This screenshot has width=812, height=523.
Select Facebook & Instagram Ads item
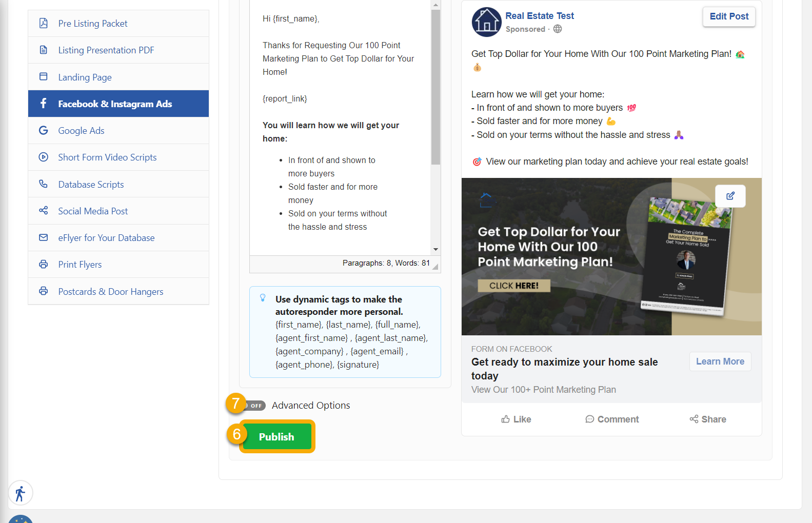pos(118,104)
